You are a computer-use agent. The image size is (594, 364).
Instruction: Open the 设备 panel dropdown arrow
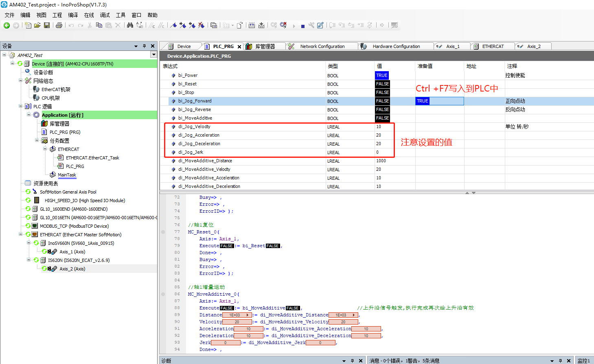click(136, 46)
